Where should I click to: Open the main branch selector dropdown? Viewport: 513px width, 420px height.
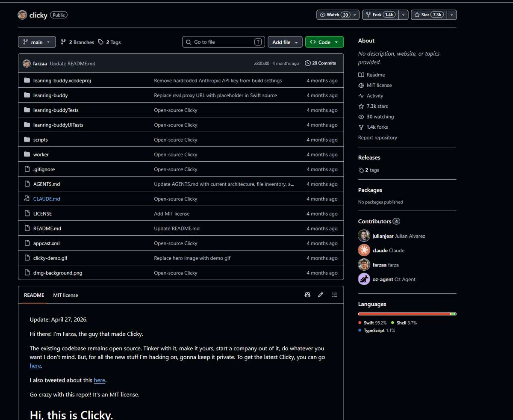point(37,42)
